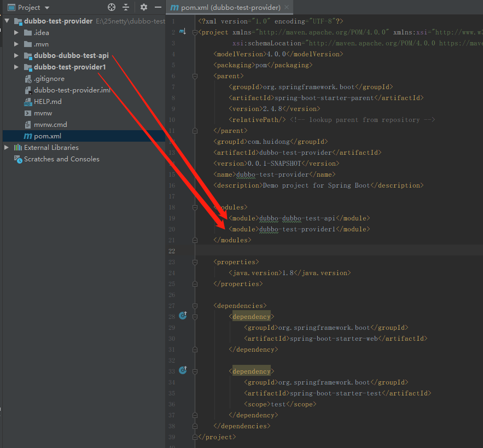This screenshot has height=448, width=483.
Task: Select the mvnw.cmd file
Action: (x=50, y=125)
